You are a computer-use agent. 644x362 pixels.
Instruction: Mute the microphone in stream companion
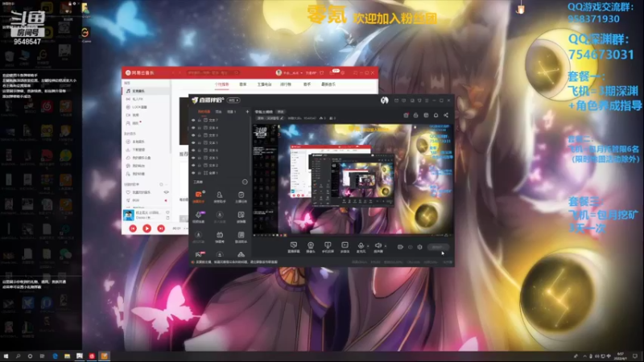361,247
